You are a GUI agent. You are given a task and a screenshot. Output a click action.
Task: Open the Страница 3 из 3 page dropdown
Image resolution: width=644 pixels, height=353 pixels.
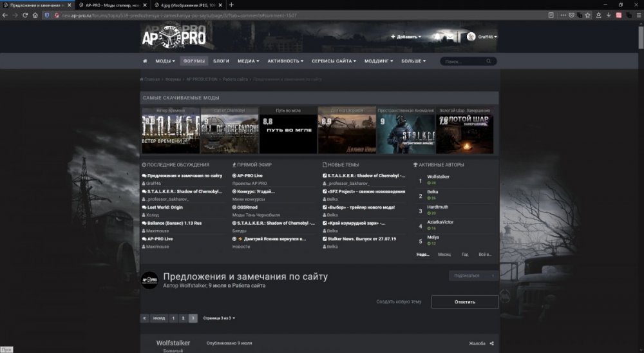219,318
